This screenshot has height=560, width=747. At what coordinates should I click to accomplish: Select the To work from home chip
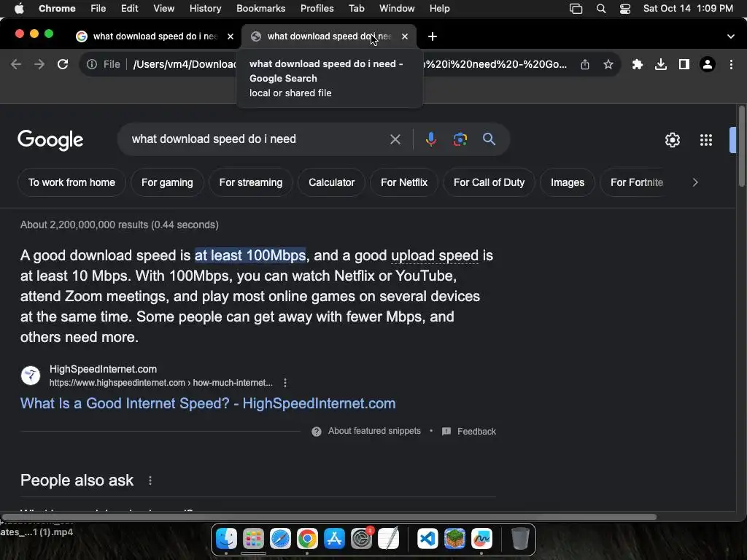point(71,182)
